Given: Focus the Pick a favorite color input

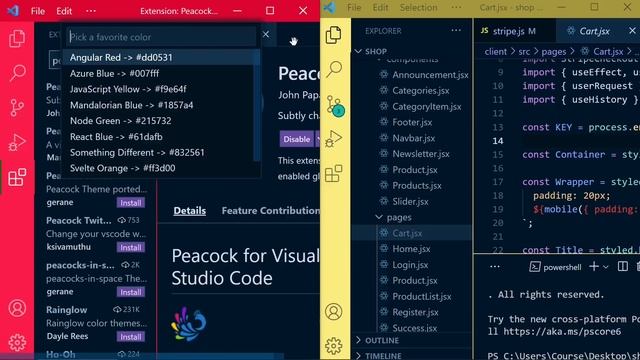Looking at the screenshot, I should point(162,37).
